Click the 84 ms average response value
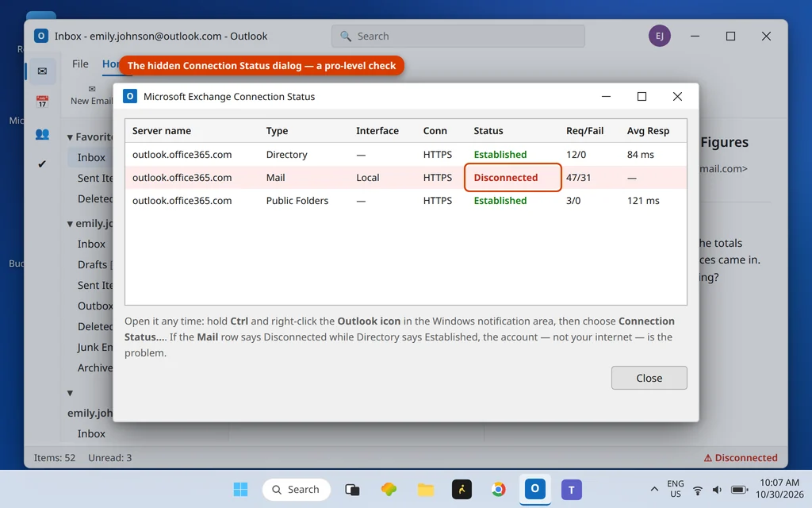 (x=641, y=155)
